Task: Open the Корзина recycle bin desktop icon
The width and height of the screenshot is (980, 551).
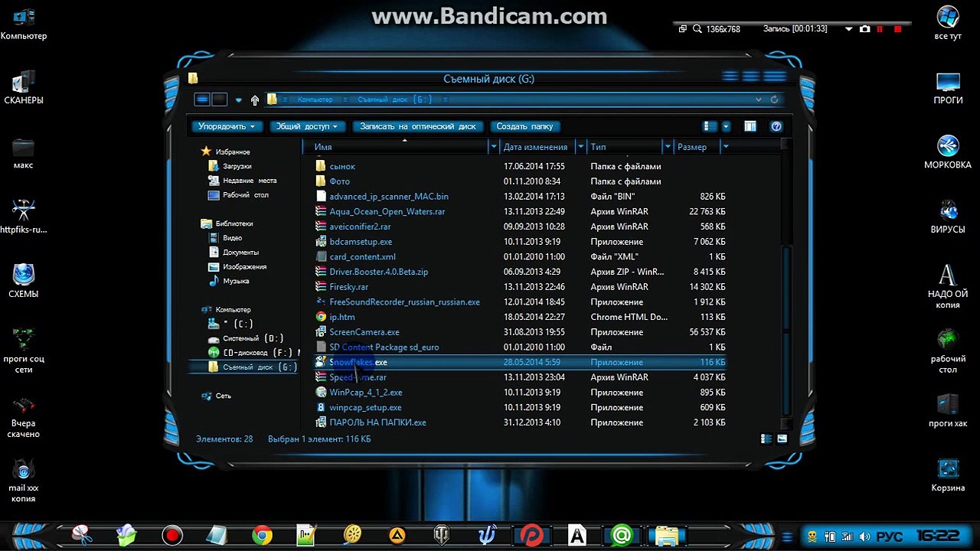Action: (948, 475)
